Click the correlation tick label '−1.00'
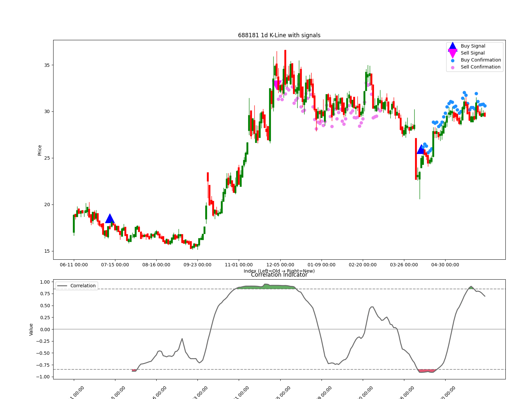The height and width of the screenshot is (399, 532). 43,377
